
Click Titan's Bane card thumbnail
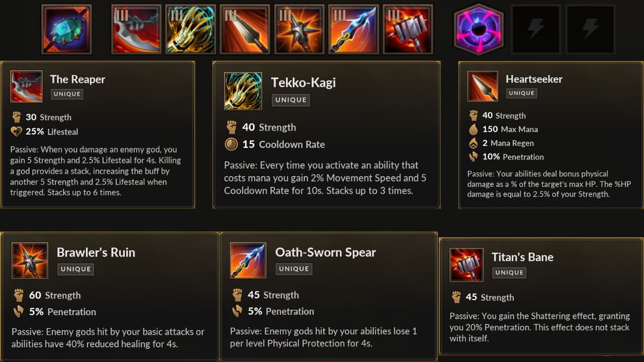click(466, 264)
